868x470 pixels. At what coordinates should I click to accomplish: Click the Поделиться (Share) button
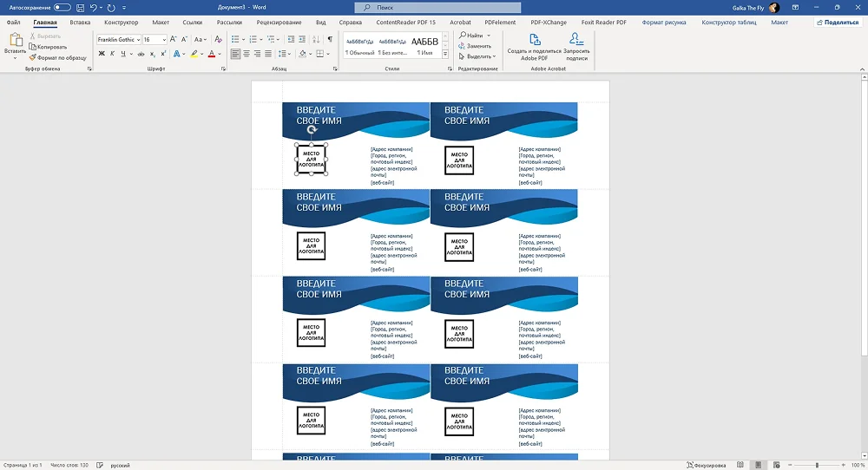[x=837, y=23]
